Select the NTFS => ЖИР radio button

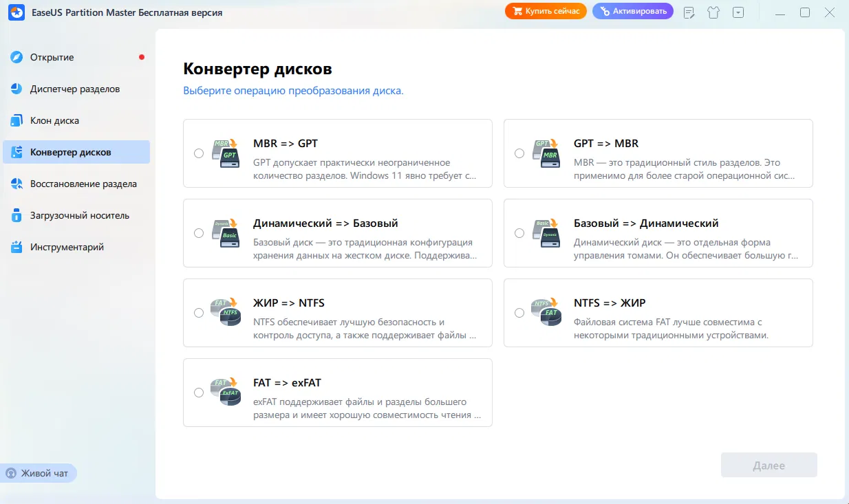(x=519, y=313)
